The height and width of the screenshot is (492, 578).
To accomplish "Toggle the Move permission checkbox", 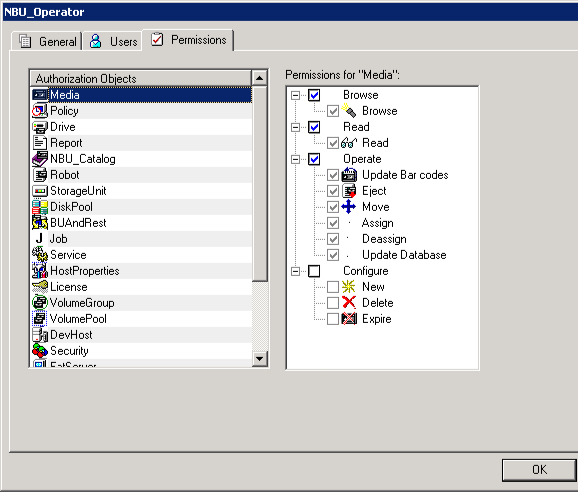I will (x=333, y=207).
